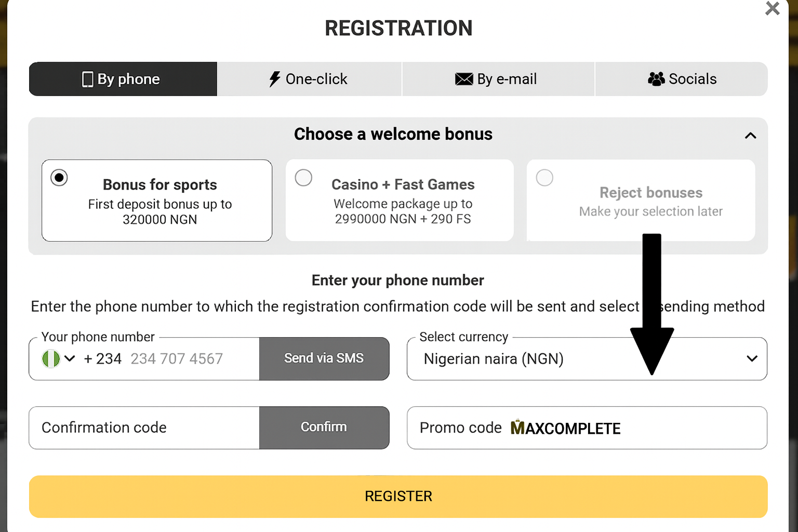
Task: Click the Nigerian flag in the phone field
Action: tap(50, 358)
